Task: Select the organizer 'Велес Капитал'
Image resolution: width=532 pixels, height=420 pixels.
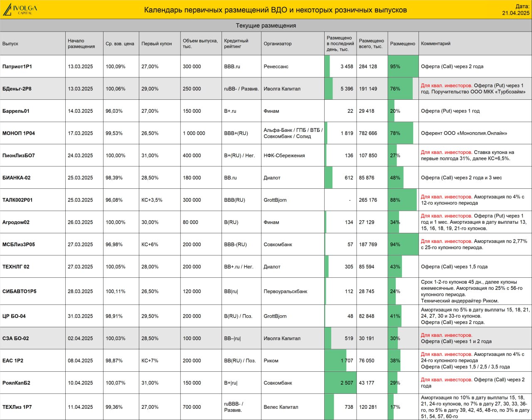Action: (281, 407)
